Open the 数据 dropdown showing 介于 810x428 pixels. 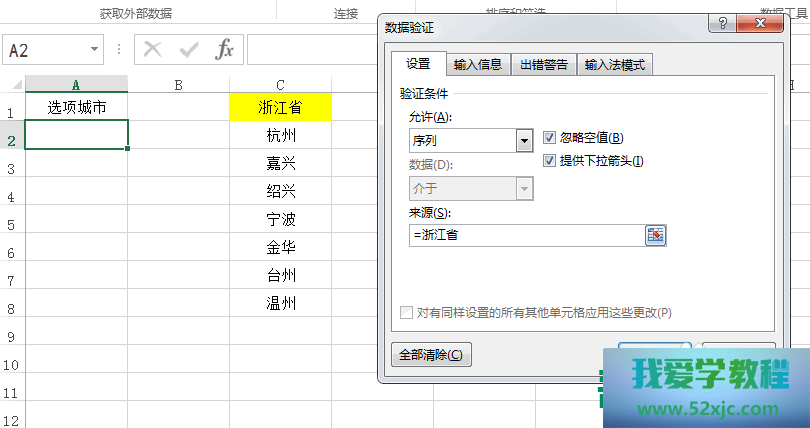pos(523,188)
